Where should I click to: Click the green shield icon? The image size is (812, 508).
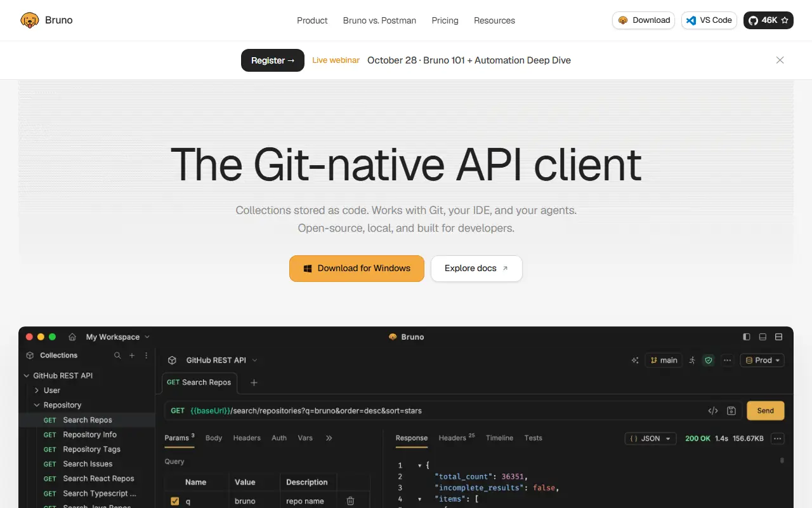(x=709, y=360)
